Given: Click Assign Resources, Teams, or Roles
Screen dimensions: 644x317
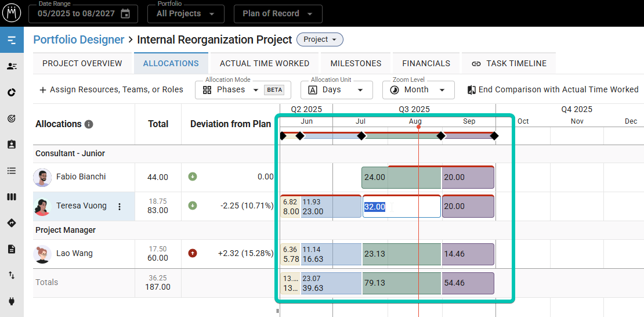Looking at the screenshot, I should (111, 90).
